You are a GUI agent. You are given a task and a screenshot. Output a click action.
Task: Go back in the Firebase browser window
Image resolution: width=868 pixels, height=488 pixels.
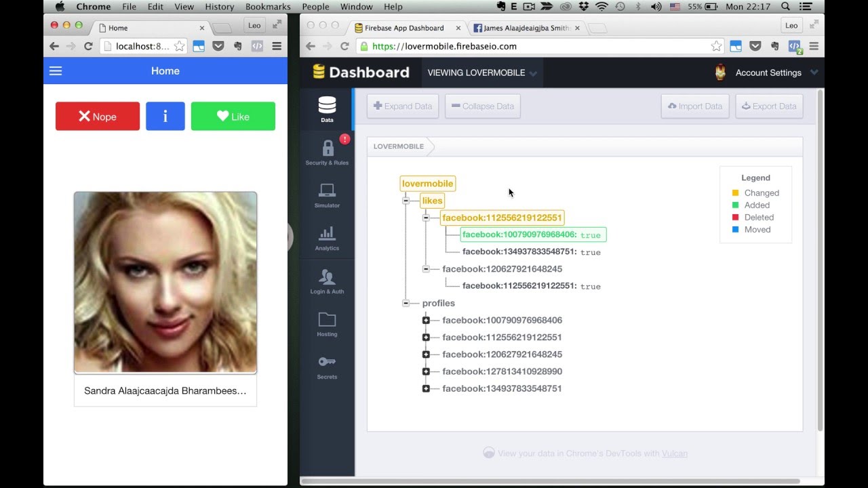click(311, 46)
